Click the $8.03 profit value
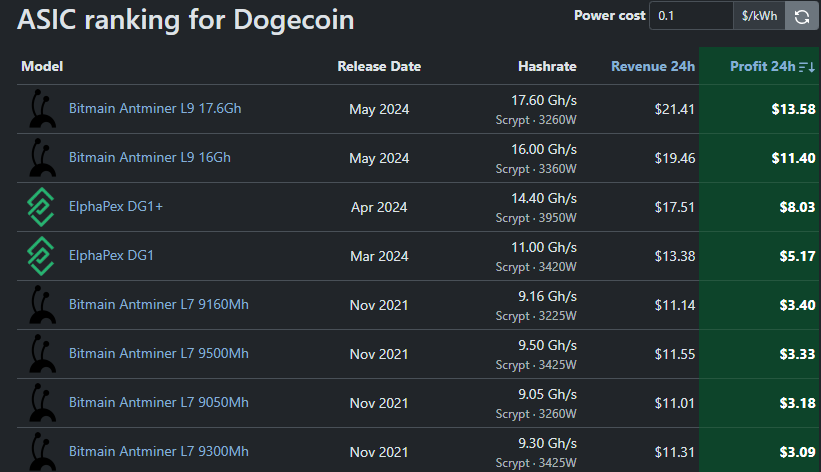This screenshot has height=472, width=821. tap(797, 207)
